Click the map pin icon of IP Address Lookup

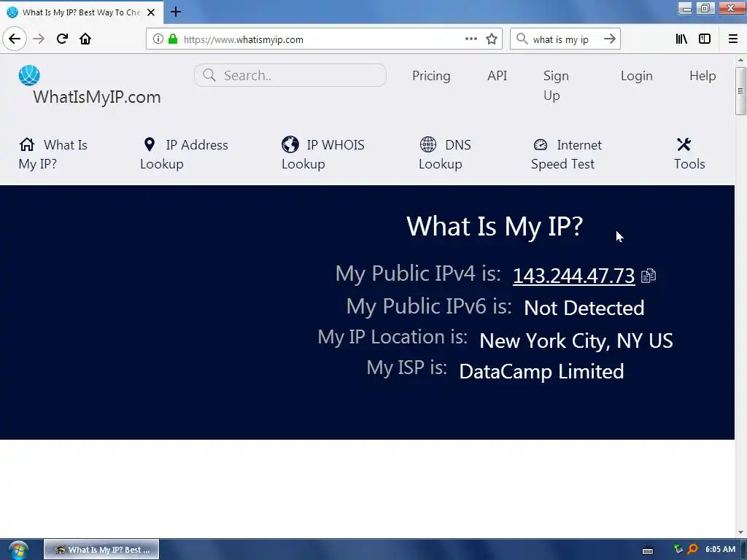point(150,144)
